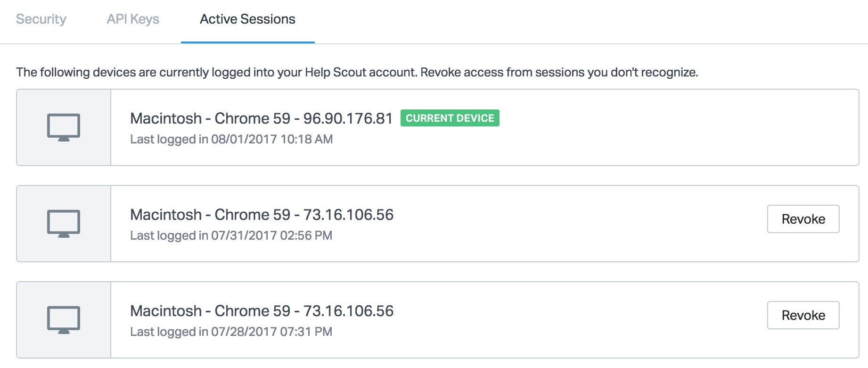The width and height of the screenshot is (868, 368).
Task: Select the Active Sessions tab
Action: 247,19
